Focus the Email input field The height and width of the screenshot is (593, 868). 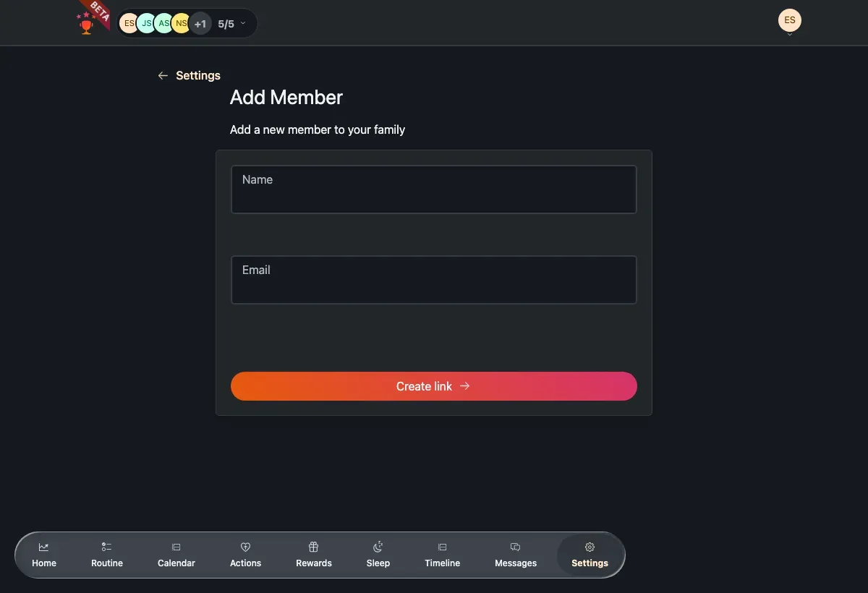(434, 280)
